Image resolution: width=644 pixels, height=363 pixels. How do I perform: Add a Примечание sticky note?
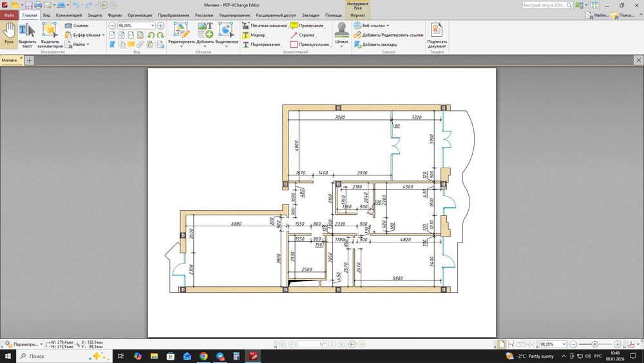click(x=307, y=25)
